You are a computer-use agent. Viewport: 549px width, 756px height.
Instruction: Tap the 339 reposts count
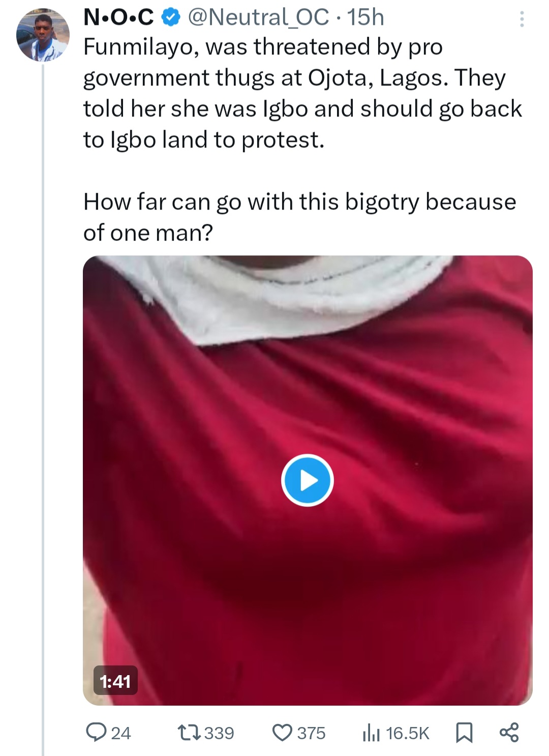click(x=219, y=733)
